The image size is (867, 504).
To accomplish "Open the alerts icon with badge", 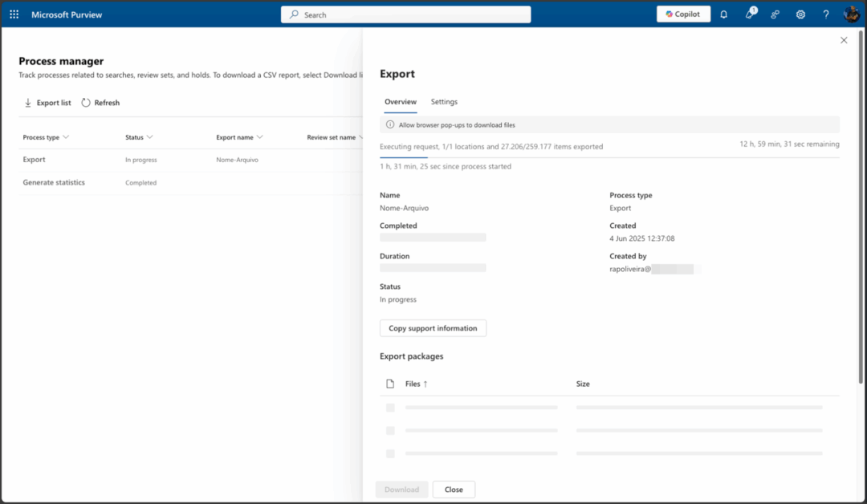I will (x=750, y=14).
